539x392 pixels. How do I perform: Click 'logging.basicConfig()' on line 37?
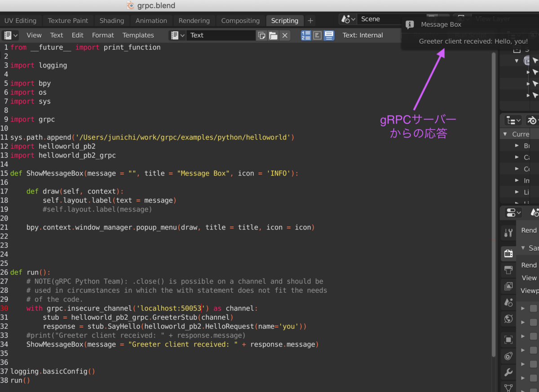53,371
